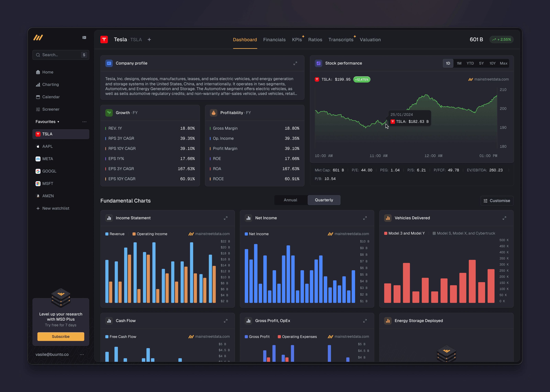
Task: Expand the Vehicles Delivered chart
Action: click(504, 218)
